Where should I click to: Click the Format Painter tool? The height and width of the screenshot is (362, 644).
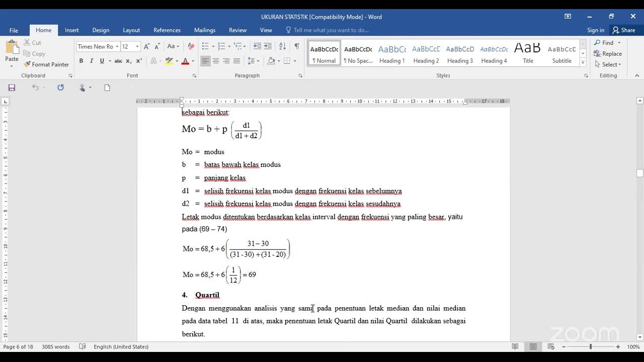pos(46,64)
